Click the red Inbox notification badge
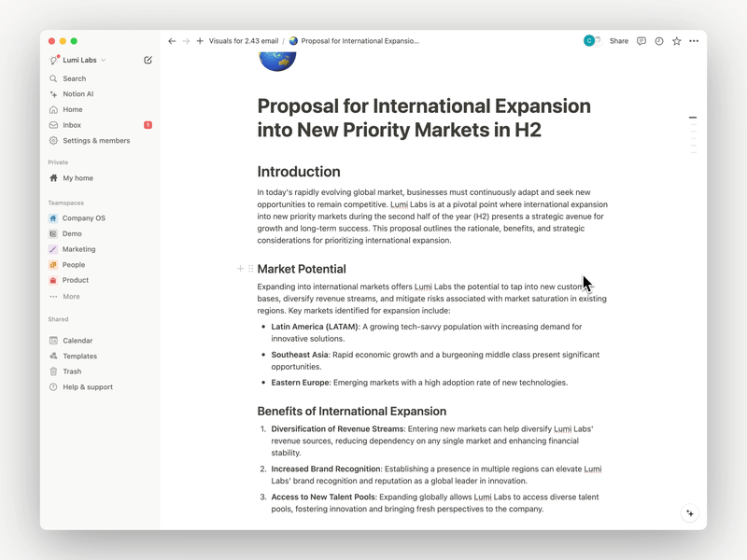This screenshot has width=747, height=560. (148, 125)
